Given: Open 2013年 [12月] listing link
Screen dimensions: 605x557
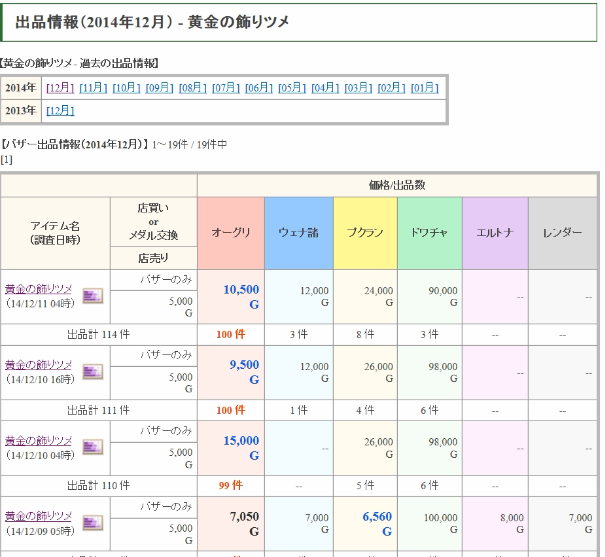Looking at the screenshot, I should 60,111.
